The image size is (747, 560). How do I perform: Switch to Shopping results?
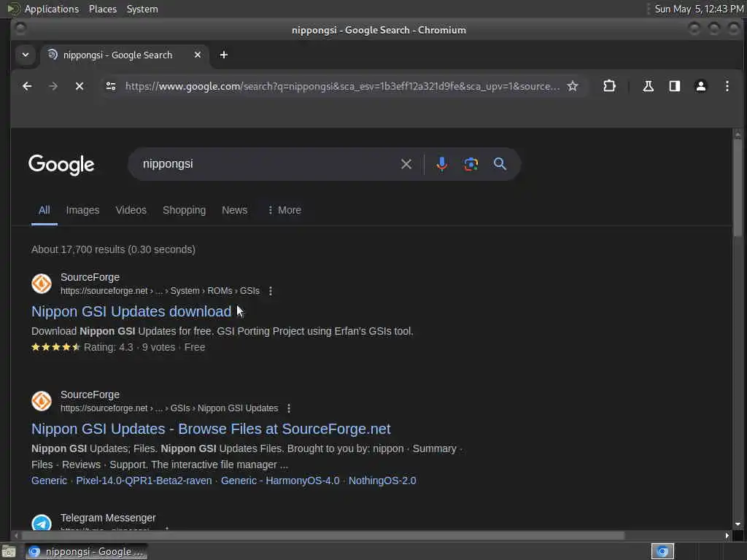pos(185,210)
